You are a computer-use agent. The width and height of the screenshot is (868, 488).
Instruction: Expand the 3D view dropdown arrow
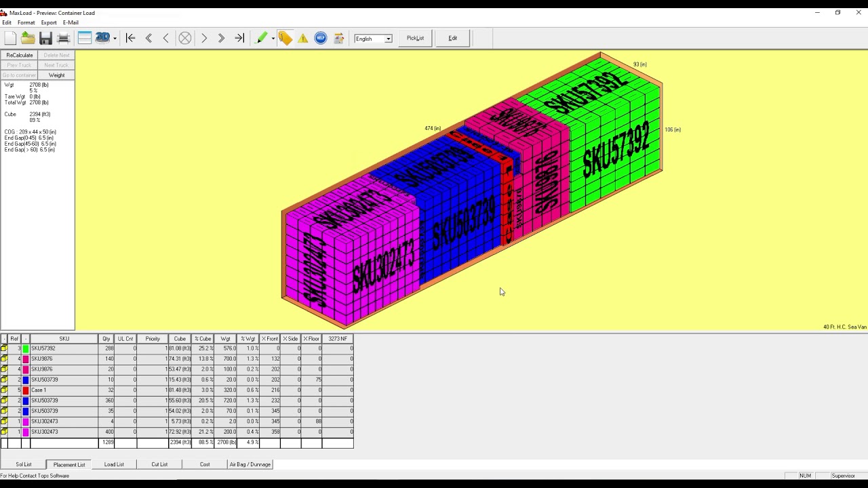(x=115, y=38)
